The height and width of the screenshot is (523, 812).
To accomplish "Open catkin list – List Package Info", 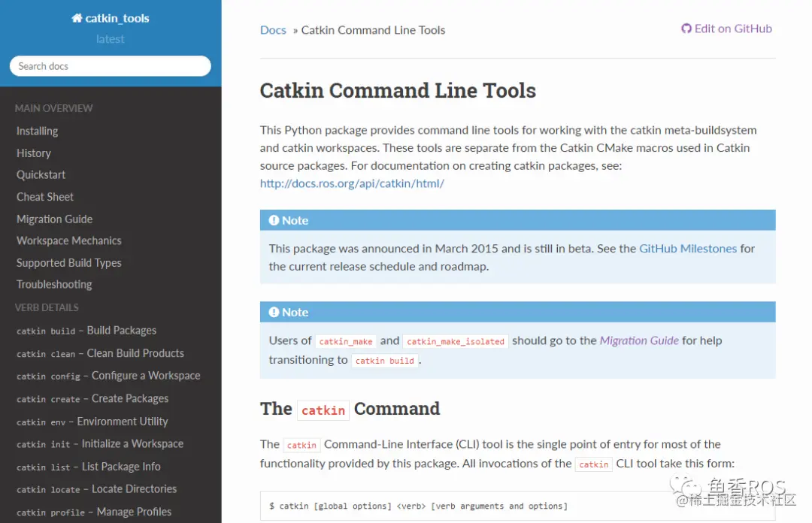I will [x=89, y=467].
